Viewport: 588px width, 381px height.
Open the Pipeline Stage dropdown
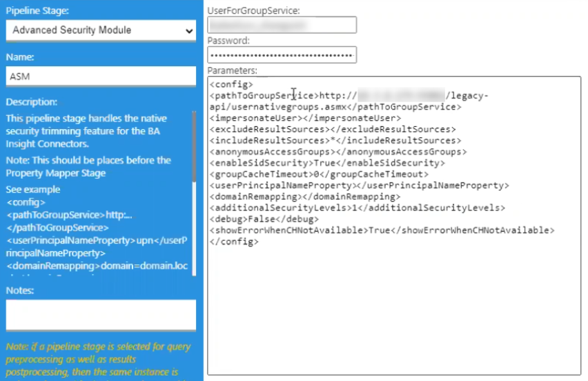point(101,30)
